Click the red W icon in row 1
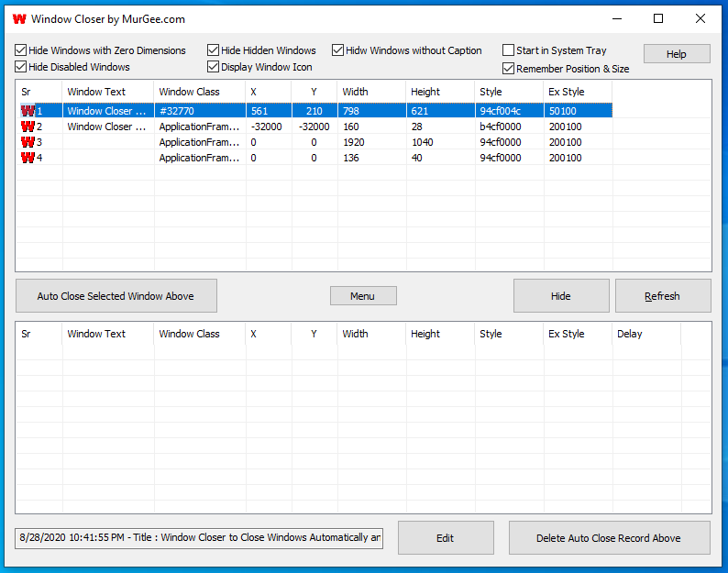The image size is (728, 573). pyautogui.click(x=28, y=111)
